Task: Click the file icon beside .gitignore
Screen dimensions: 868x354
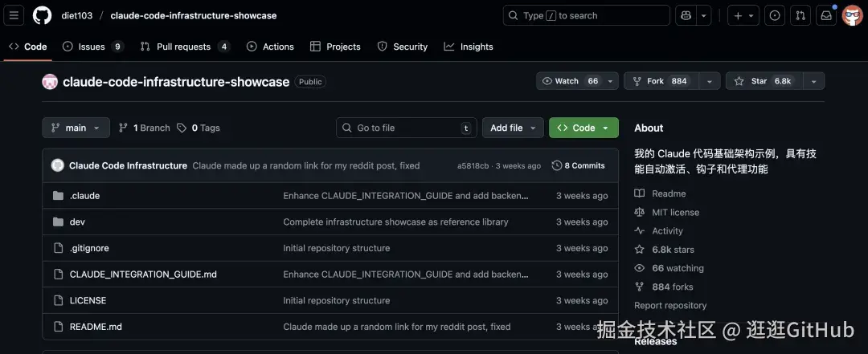Action: (58, 248)
